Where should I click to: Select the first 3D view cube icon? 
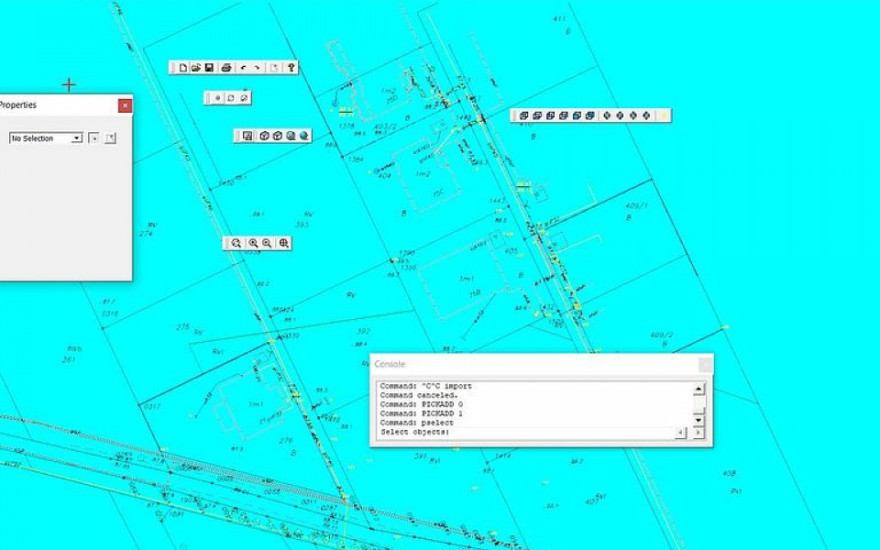(x=523, y=116)
